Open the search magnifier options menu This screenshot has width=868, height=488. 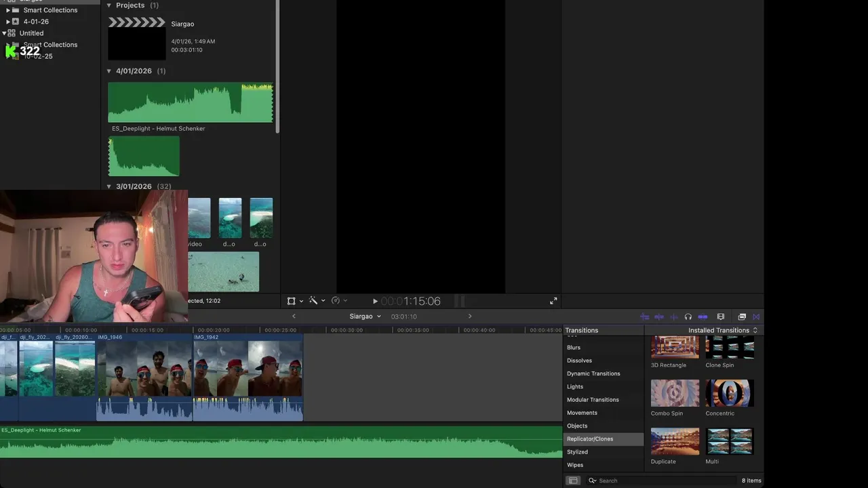click(x=592, y=481)
